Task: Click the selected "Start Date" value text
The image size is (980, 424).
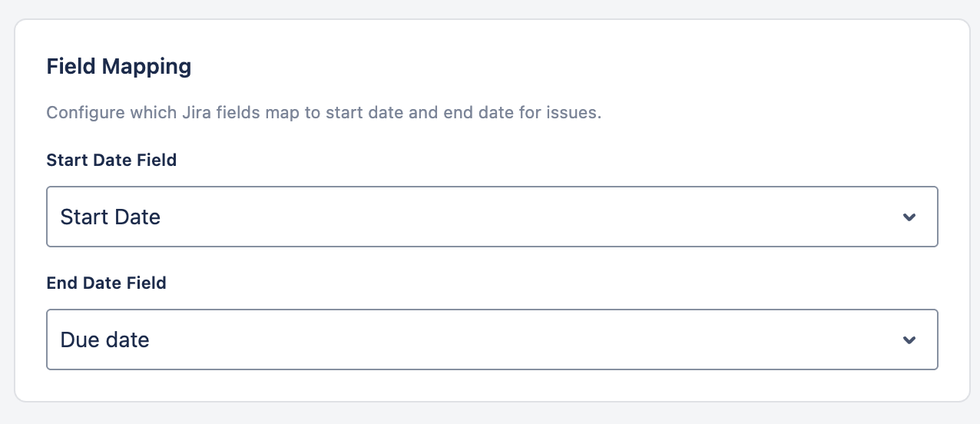Action: click(x=110, y=217)
